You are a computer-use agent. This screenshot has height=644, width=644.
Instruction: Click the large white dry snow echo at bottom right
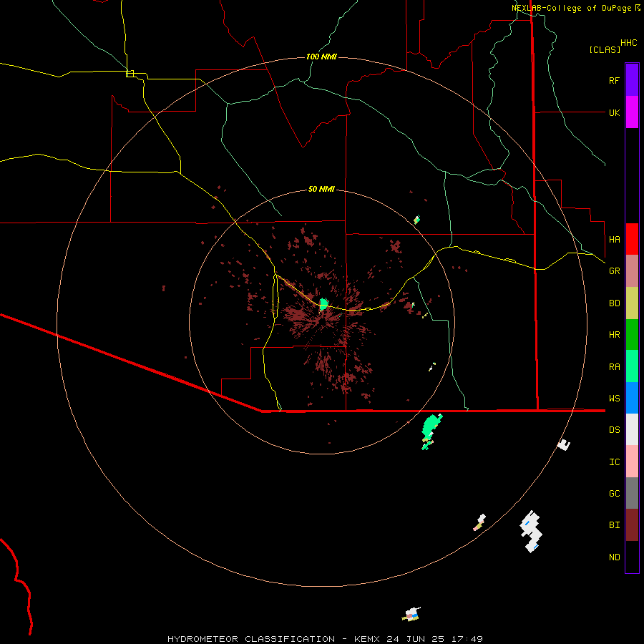[531, 531]
